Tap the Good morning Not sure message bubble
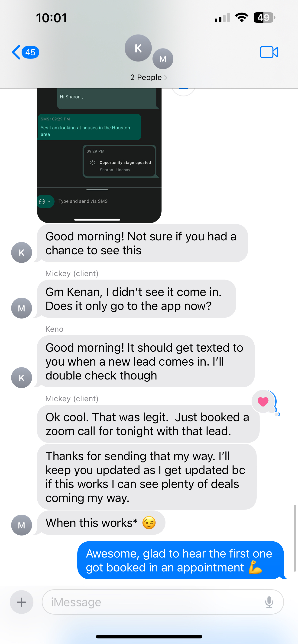This screenshot has width=298, height=644. click(x=142, y=243)
